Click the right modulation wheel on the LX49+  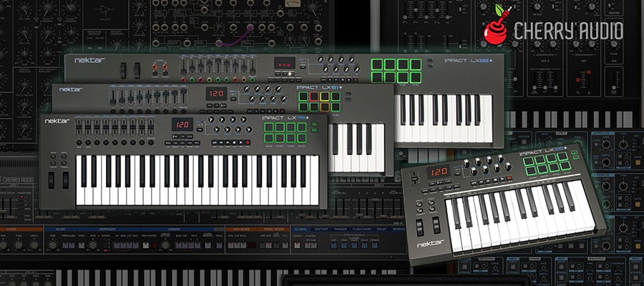click(x=66, y=180)
